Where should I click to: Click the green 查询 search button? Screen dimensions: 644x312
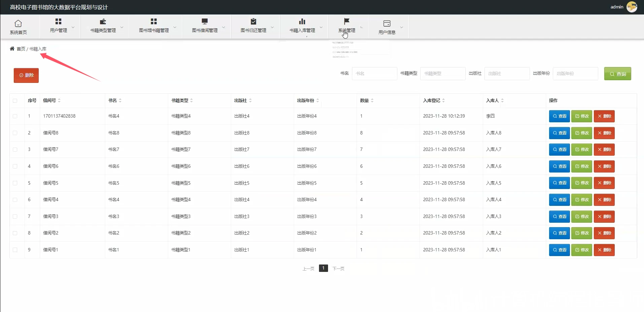coord(617,74)
